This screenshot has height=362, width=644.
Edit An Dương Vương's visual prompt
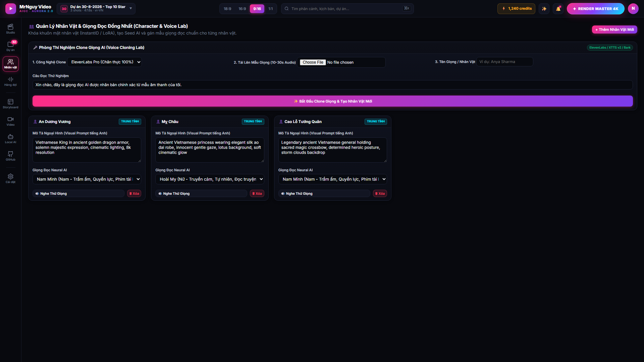point(87,150)
